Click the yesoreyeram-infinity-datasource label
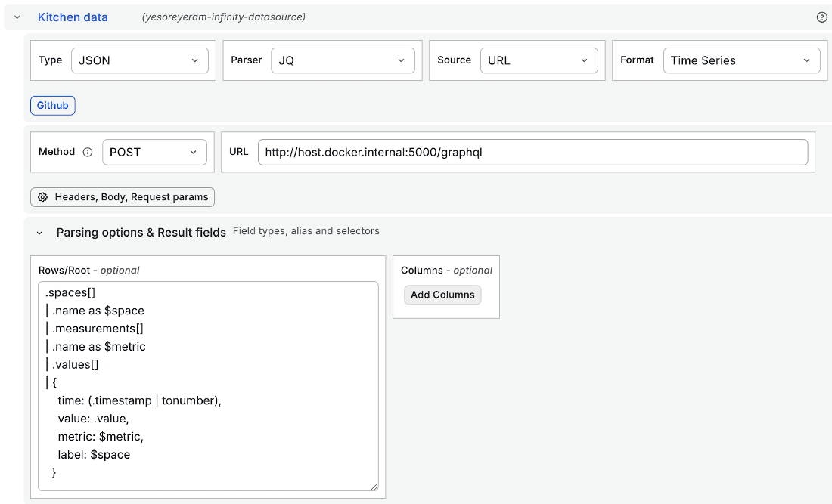The height and width of the screenshot is (504, 832). click(223, 17)
